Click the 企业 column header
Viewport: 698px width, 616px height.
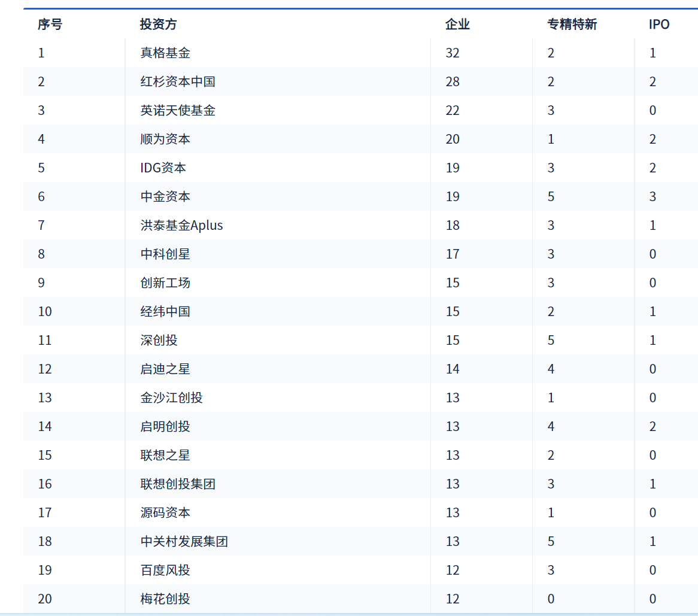coord(457,24)
